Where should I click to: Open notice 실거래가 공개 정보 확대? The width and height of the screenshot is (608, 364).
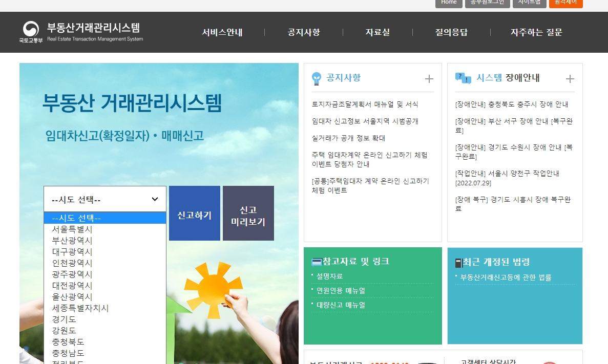(x=348, y=138)
